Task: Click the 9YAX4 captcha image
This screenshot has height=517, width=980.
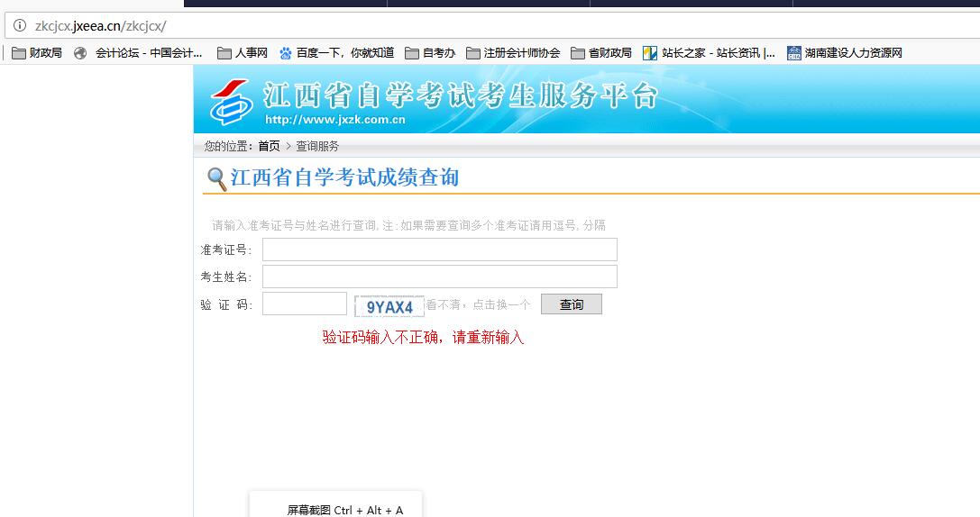Action: pyautogui.click(x=389, y=306)
